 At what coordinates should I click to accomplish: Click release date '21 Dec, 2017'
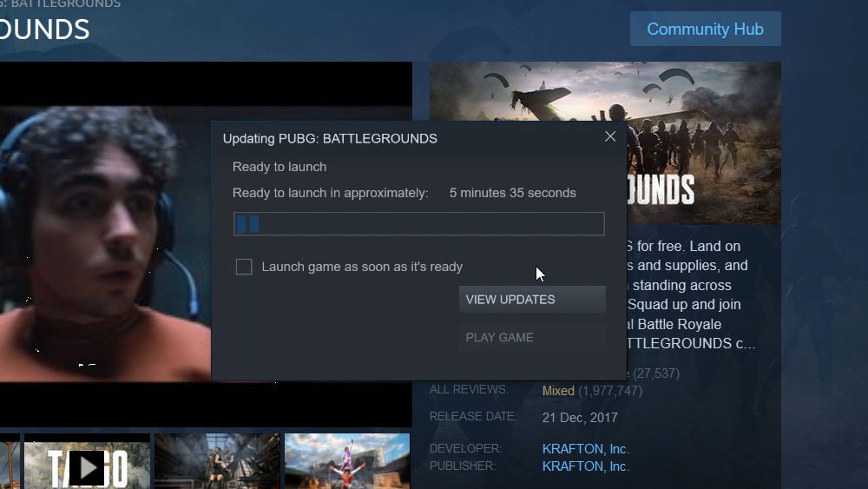coord(580,418)
